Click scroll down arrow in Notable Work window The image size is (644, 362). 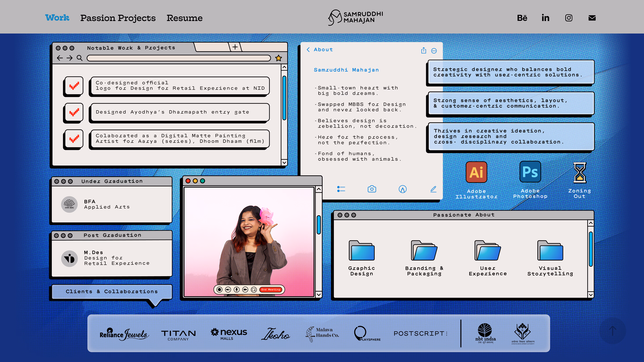point(284,163)
